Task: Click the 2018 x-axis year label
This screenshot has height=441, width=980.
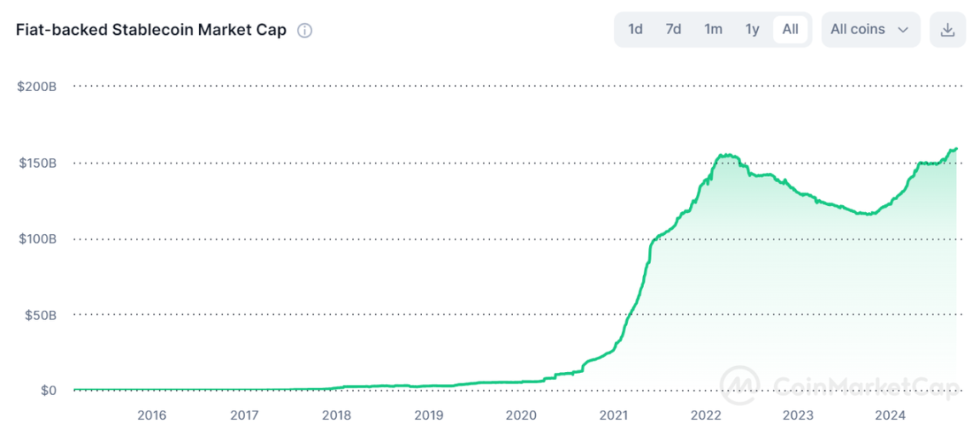Action: (336, 415)
